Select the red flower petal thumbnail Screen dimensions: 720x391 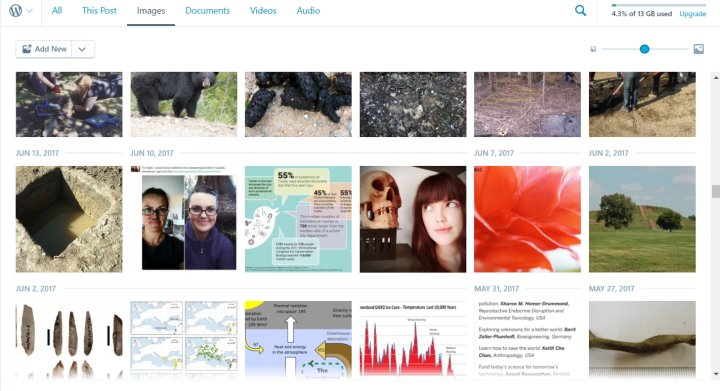527,219
